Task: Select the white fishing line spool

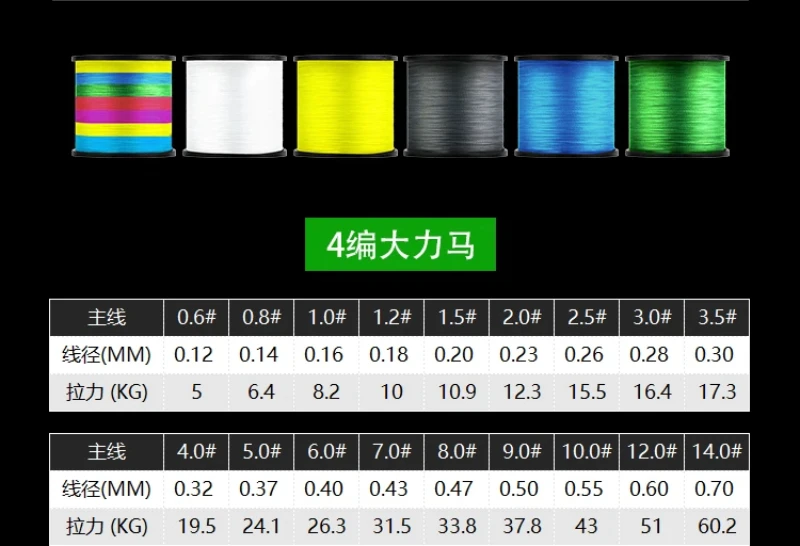Action: 235,106
